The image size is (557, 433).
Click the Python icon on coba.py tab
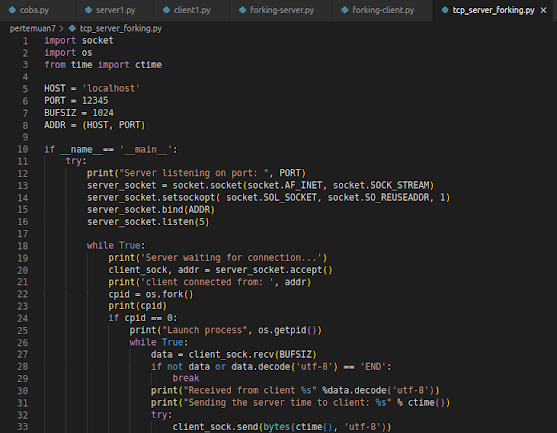(x=12, y=10)
